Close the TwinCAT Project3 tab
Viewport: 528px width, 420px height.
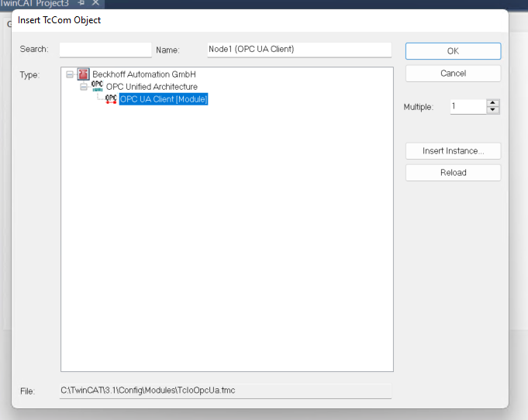coord(95,3)
